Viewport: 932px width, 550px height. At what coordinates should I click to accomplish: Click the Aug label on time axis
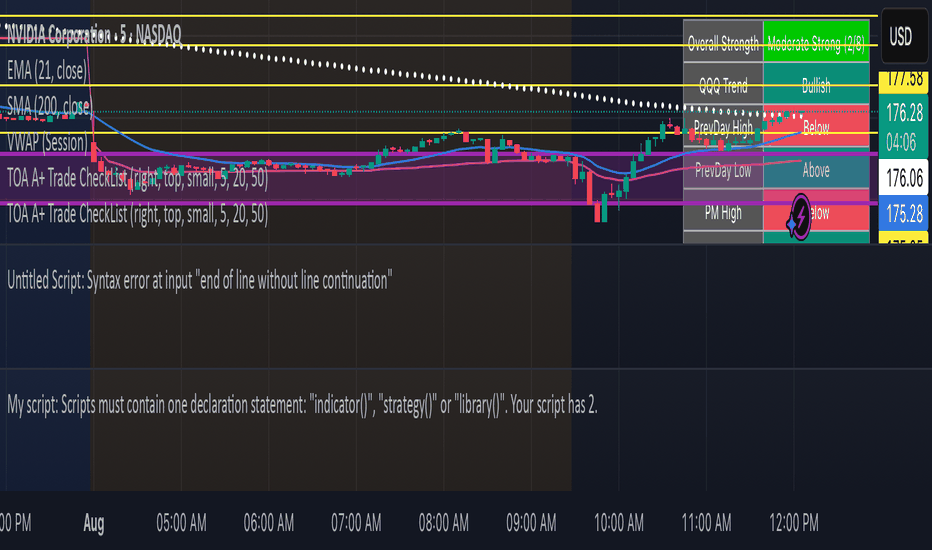(x=93, y=523)
